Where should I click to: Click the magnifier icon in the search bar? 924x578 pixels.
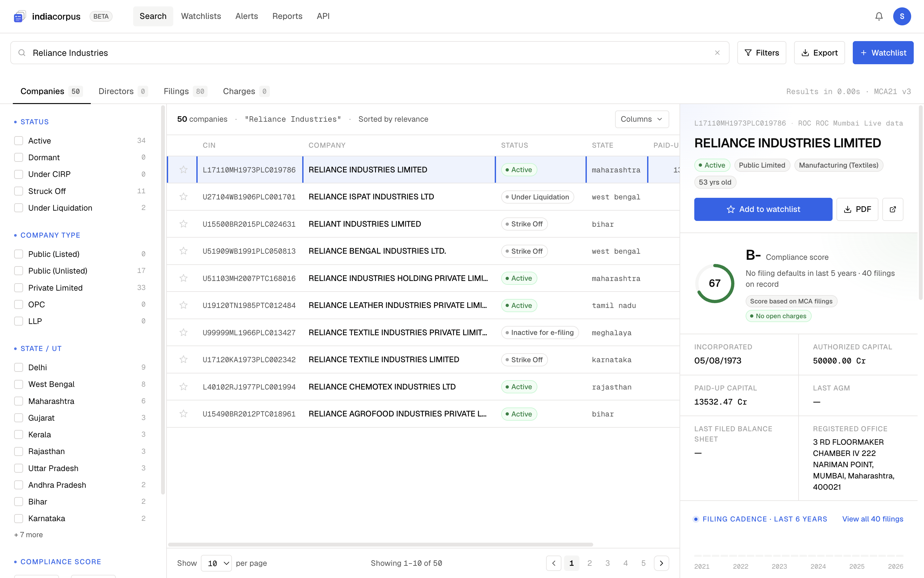22,53
